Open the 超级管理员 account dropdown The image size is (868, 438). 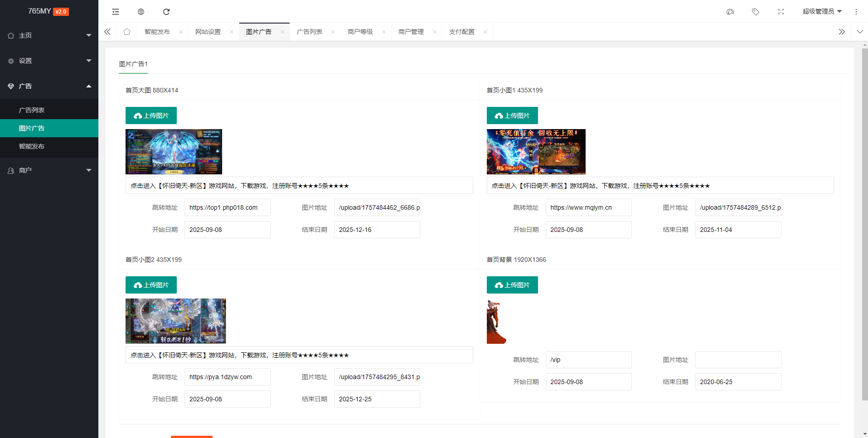pyautogui.click(x=823, y=11)
